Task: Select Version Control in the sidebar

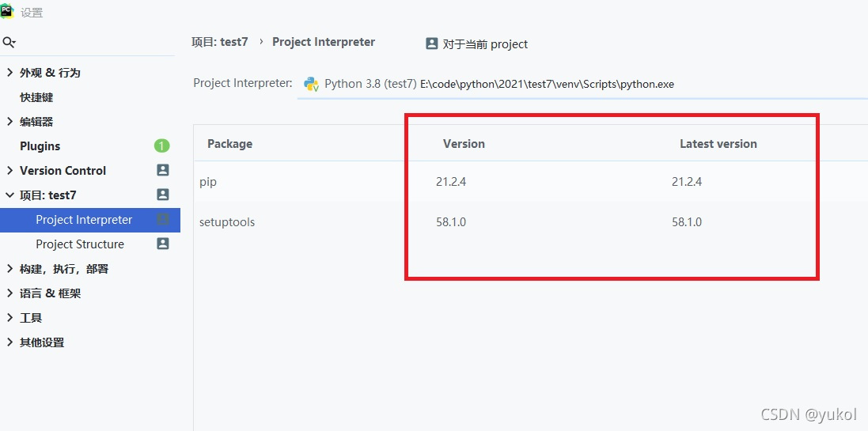Action: [x=63, y=170]
